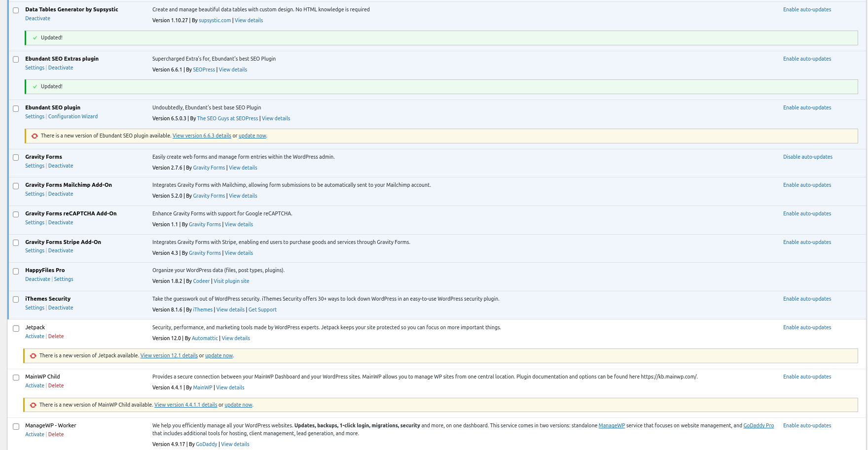868x450 pixels.
Task: Click the update icon in MainWP Child notice
Action: (x=33, y=405)
